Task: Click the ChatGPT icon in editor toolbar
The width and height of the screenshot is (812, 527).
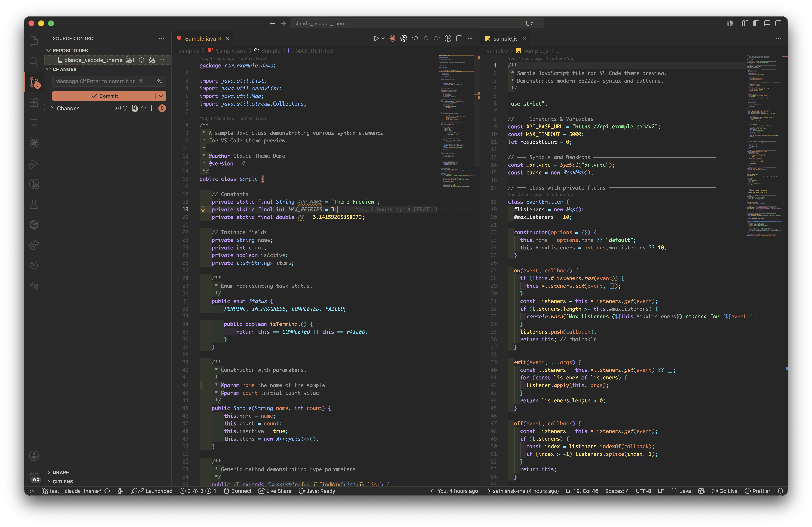Action: 404,39
